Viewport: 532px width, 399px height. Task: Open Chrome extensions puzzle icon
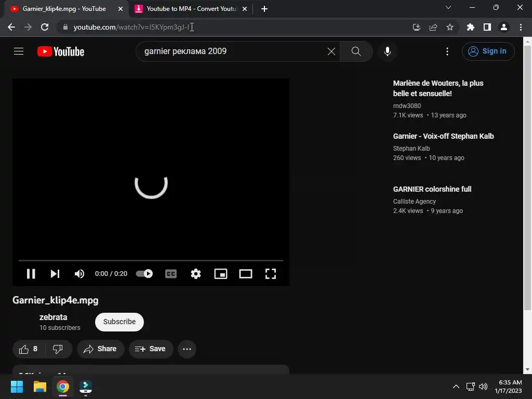coord(470,27)
